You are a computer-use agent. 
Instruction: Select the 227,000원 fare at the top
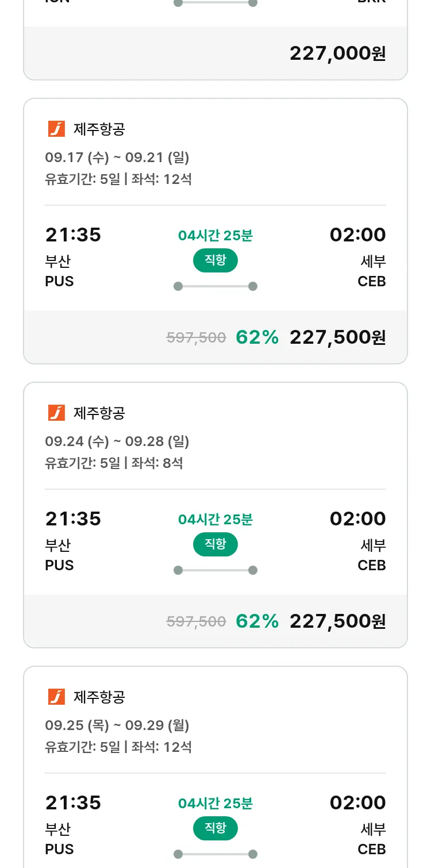[337, 53]
